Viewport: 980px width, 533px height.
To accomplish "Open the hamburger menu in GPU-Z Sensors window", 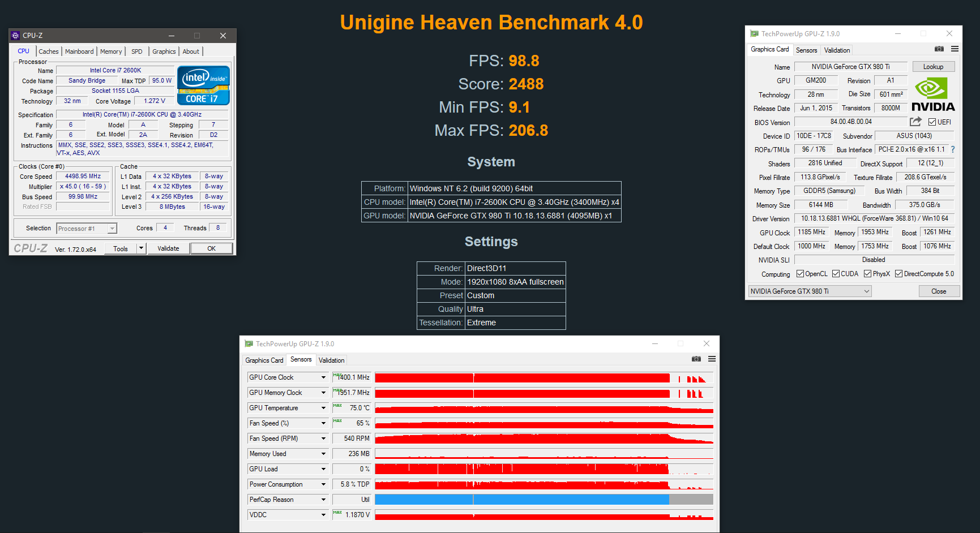I will click(712, 359).
